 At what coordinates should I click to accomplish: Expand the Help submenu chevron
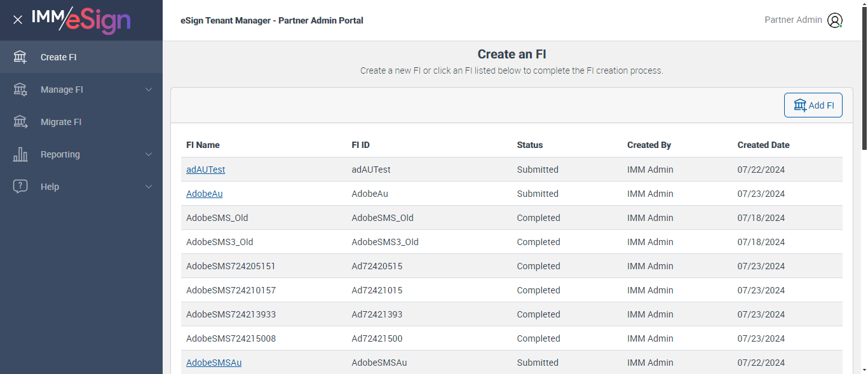pyautogui.click(x=149, y=187)
